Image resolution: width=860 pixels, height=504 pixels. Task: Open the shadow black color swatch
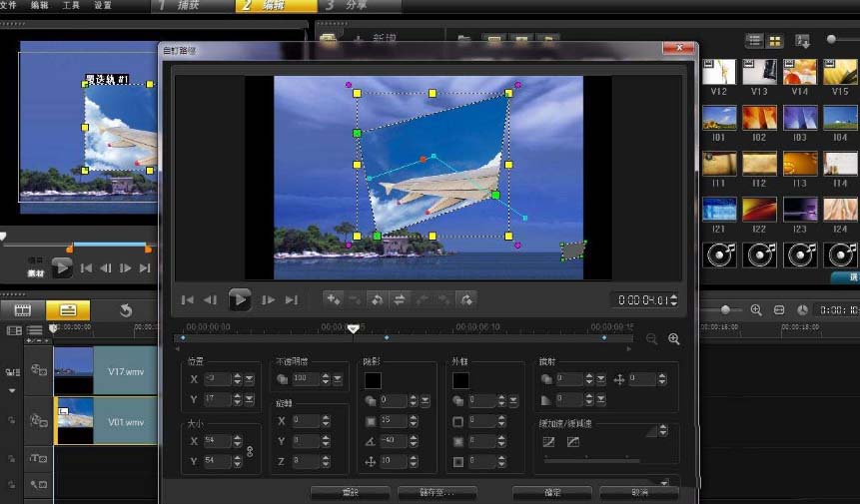pyautogui.click(x=373, y=380)
